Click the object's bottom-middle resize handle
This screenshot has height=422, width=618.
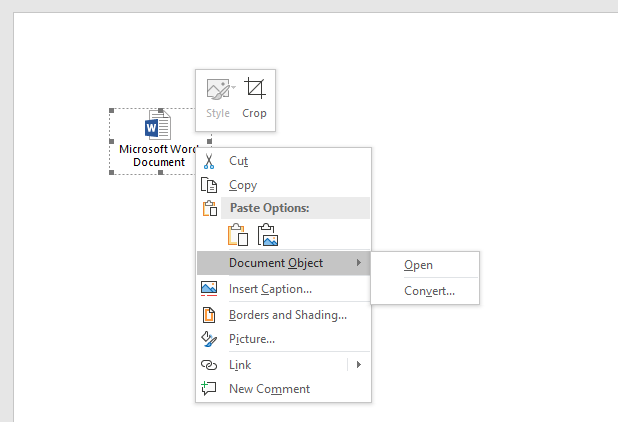point(160,174)
